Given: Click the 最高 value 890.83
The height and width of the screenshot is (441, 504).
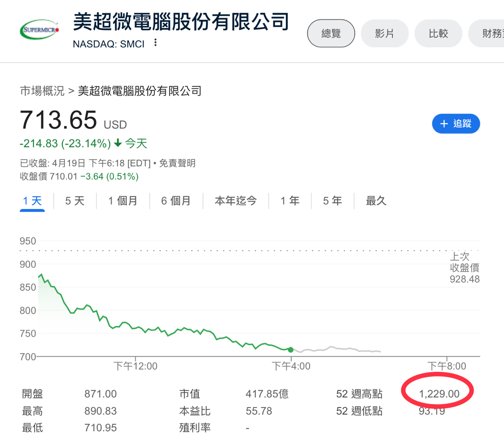Looking at the screenshot, I should click(100, 411).
